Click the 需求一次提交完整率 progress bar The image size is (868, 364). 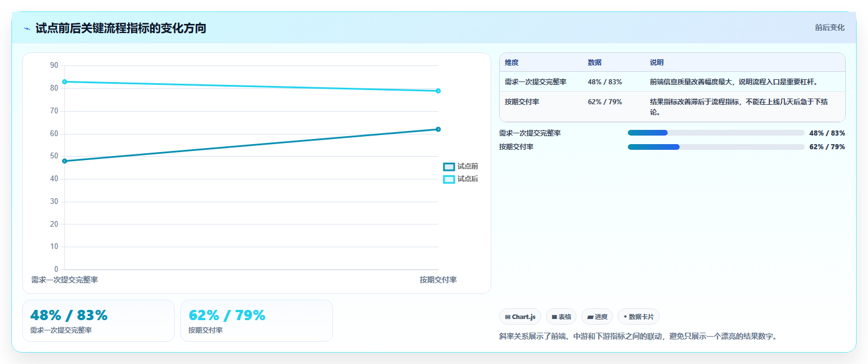716,133
